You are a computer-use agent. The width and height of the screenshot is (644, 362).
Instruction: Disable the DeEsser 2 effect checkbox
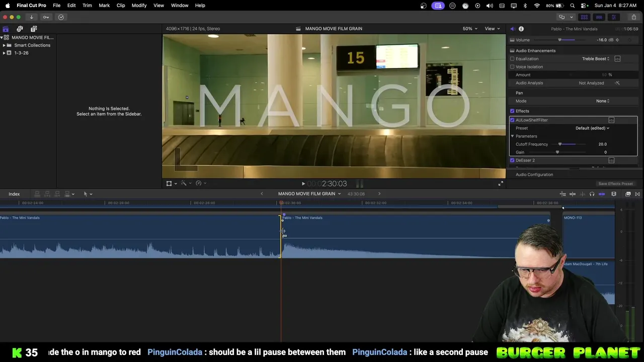[512, 160]
